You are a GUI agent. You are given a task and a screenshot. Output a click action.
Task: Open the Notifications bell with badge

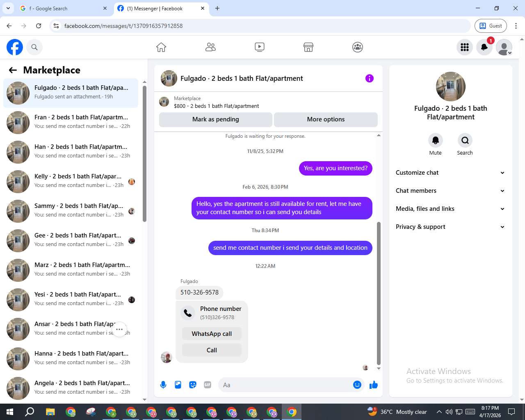[484, 47]
